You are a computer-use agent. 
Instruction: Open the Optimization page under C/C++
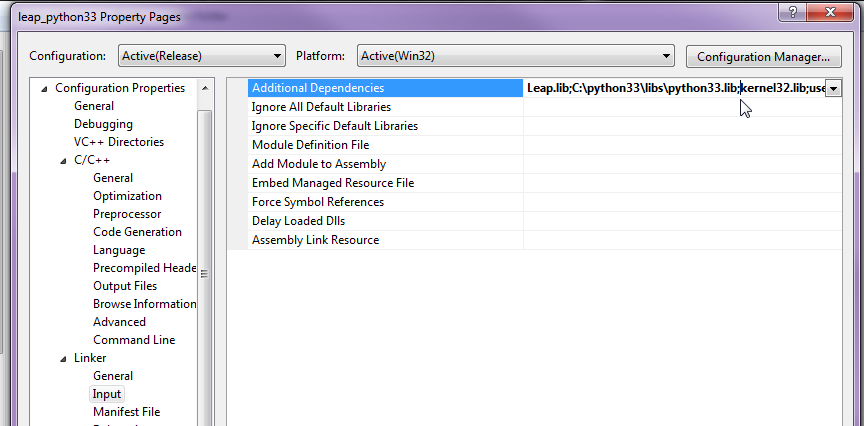(x=127, y=196)
